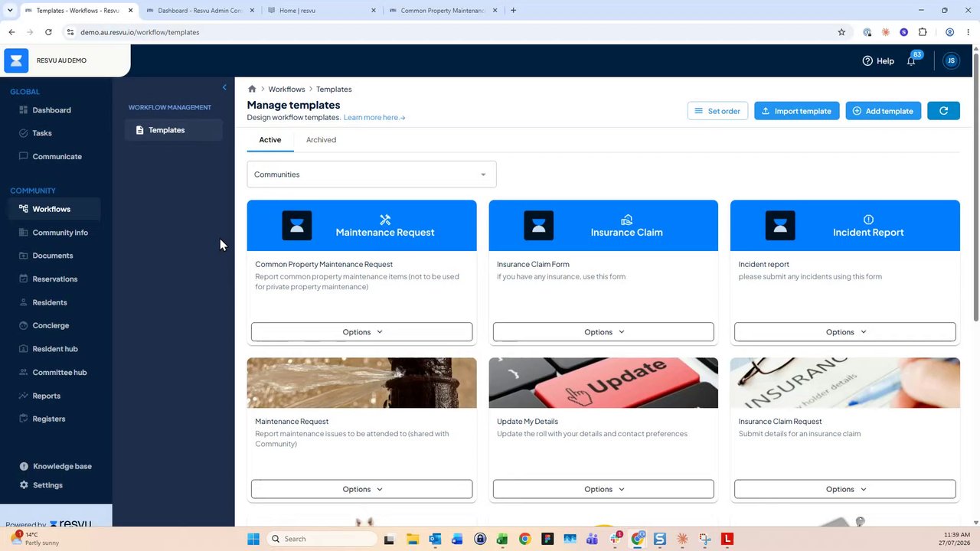Click the Maintenance Request blue banner
The width and height of the screenshot is (980, 551).
point(361,226)
